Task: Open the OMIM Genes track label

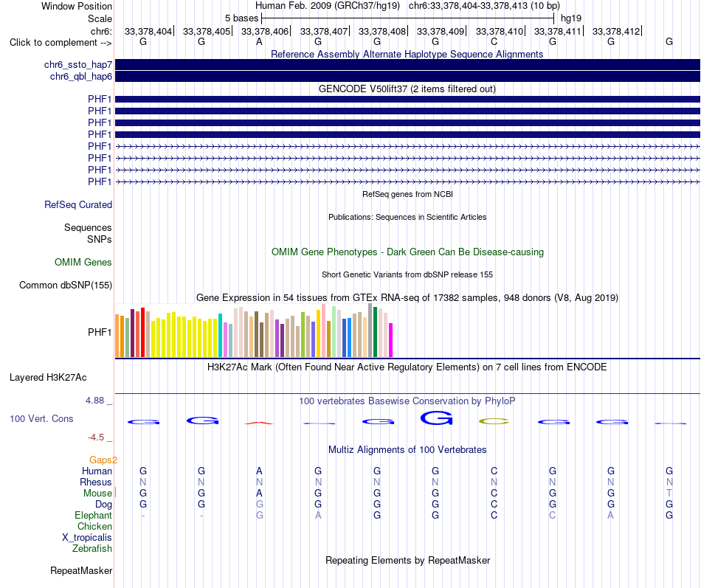Action: pos(83,263)
